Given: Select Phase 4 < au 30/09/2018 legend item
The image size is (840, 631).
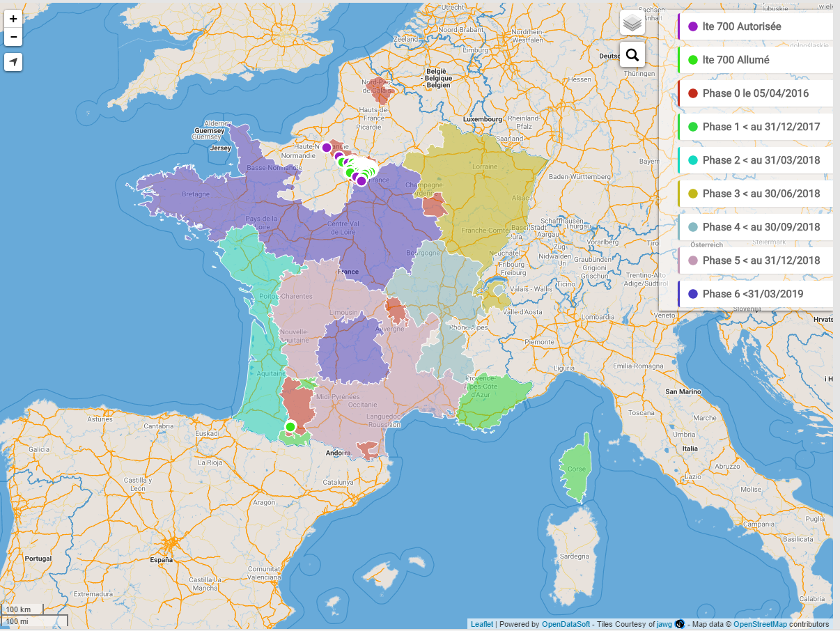Looking at the screenshot, I should click(x=755, y=227).
